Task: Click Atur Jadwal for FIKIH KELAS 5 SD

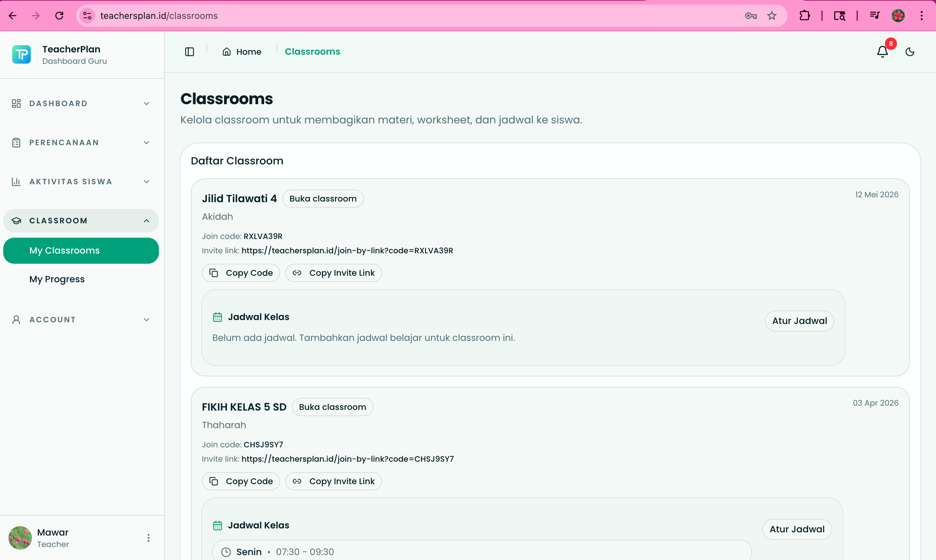Action: click(797, 529)
